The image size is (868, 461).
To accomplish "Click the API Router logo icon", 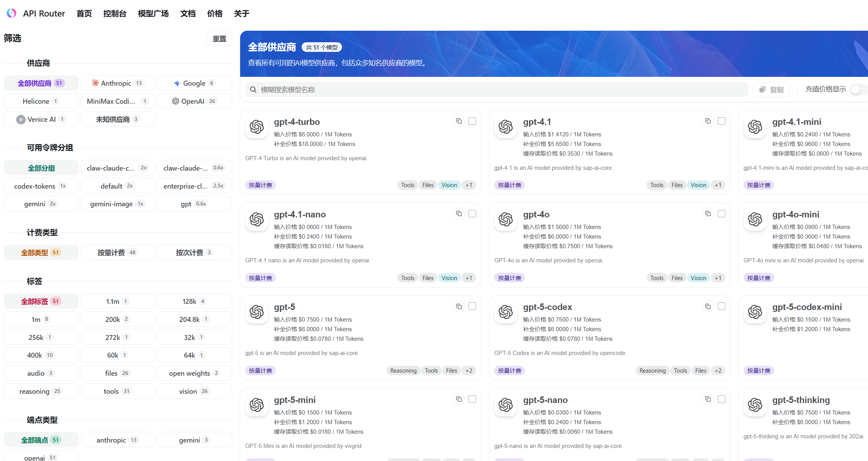I will tap(12, 13).
